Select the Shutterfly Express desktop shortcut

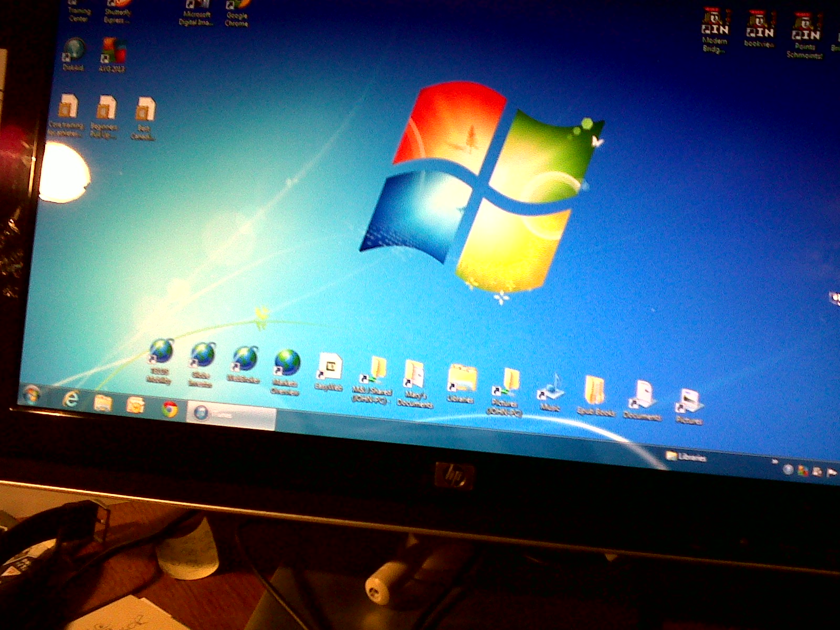tap(118, 10)
